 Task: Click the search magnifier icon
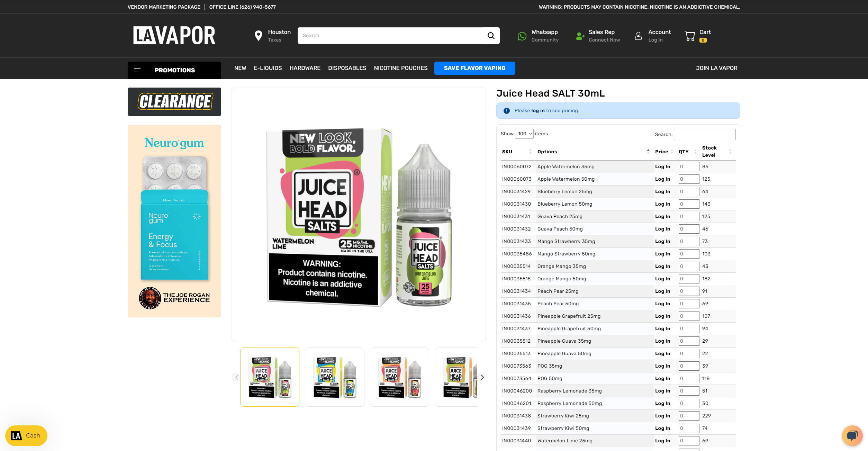pyautogui.click(x=491, y=35)
